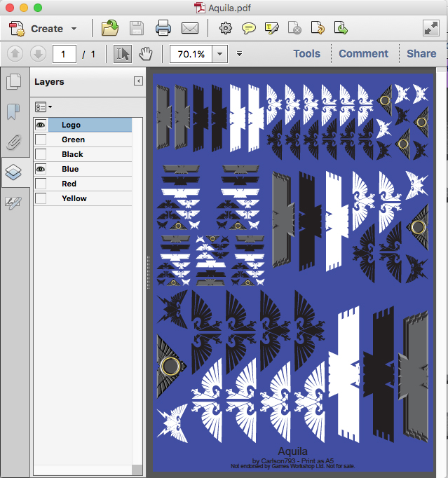
Task: Collapse the Layers panel with arrow button
Action: [138, 81]
